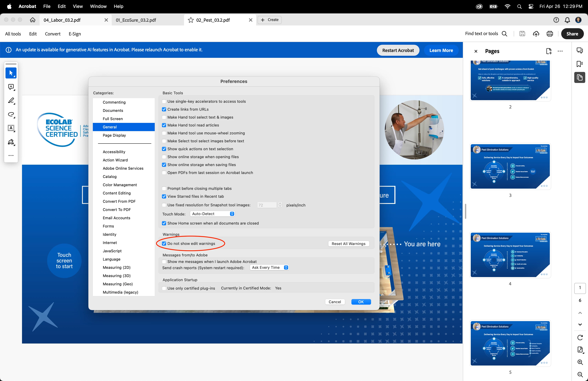Enable Prompt before closing multiple tabs

[164, 189]
